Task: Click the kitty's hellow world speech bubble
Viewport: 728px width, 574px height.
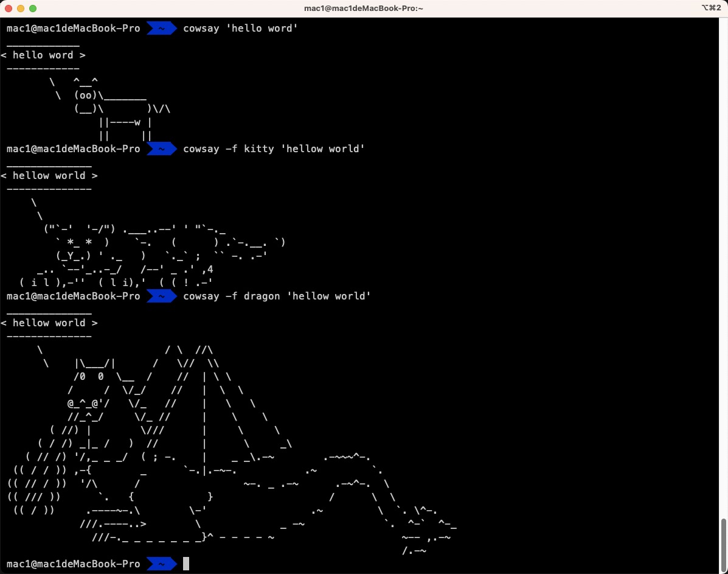Action: click(x=49, y=175)
